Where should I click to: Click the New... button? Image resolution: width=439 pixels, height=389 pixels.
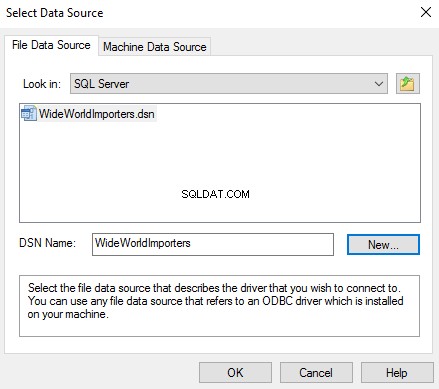click(x=383, y=245)
